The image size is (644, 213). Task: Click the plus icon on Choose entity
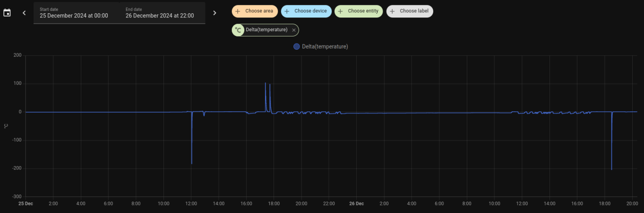[x=340, y=11]
